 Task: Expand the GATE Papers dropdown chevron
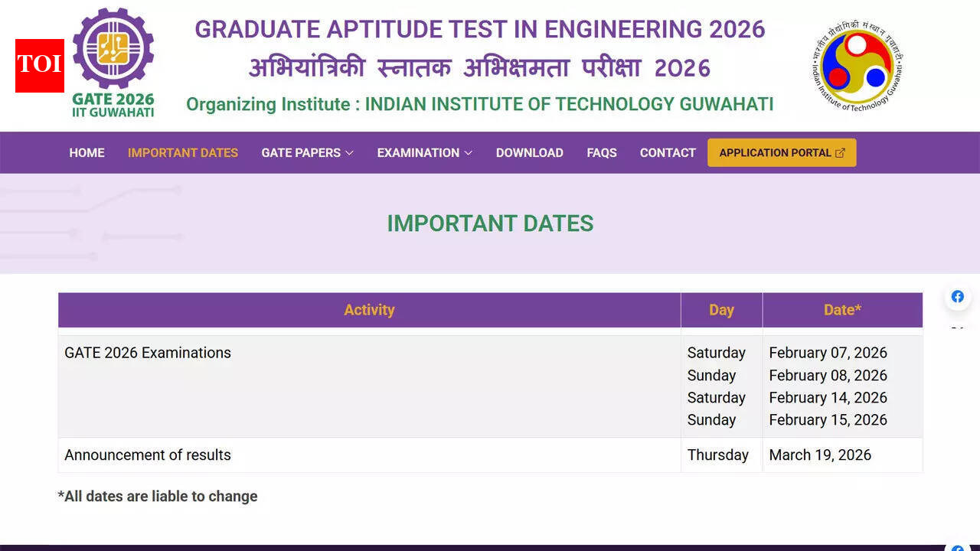[x=349, y=153]
